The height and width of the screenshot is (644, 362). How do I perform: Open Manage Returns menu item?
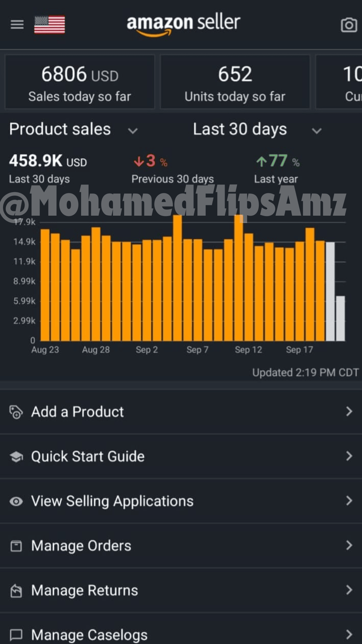click(x=181, y=590)
